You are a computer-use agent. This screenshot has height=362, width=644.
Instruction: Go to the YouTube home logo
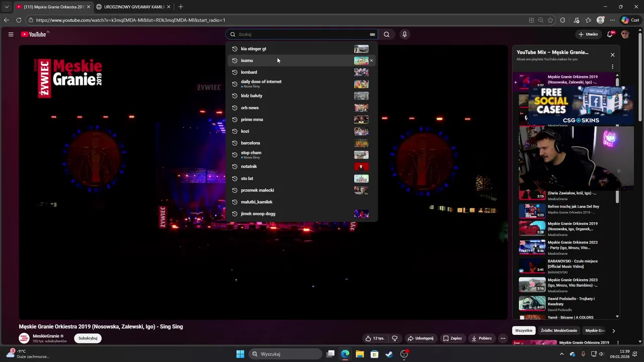point(35,34)
